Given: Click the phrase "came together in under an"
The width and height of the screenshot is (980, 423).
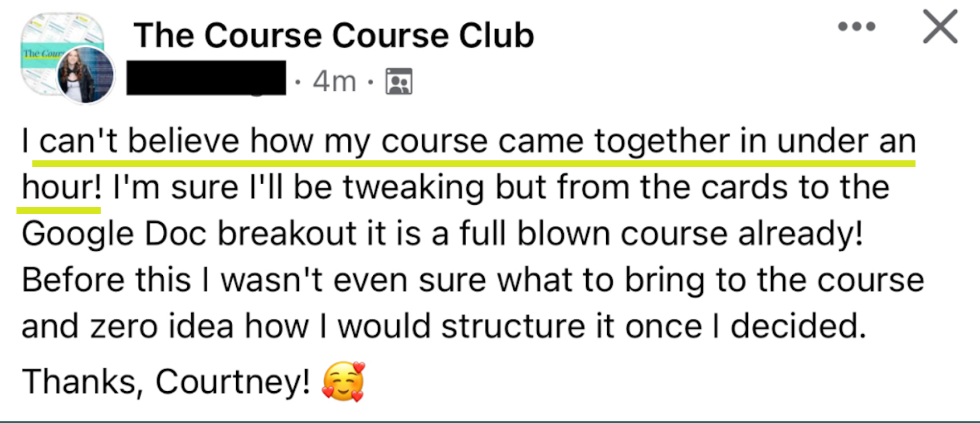Looking at the screenshot, I should tap(706, 141).
